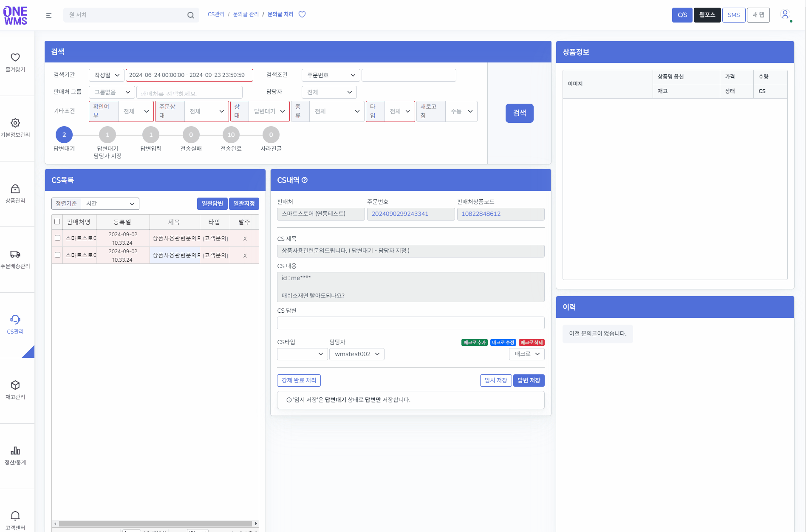Open the 새로고침 수동 dropdown
Viewport: 806px width, 532px height.
click(x=461, y=111)
